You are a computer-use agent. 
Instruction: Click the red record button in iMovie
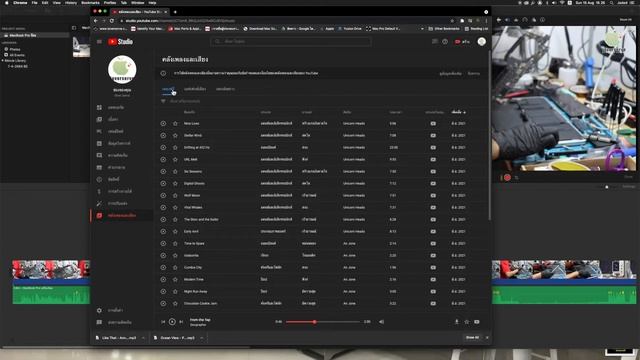pos(507,178)
